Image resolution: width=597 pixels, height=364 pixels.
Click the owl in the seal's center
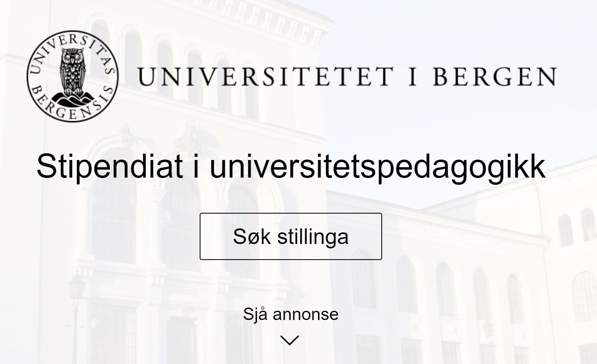(72, 72)
